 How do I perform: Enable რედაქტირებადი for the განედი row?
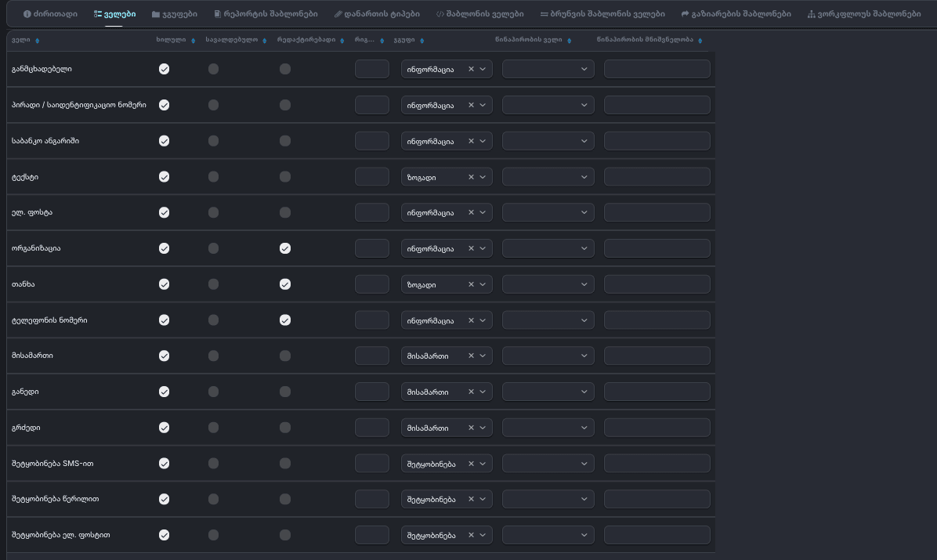(285, 392)
